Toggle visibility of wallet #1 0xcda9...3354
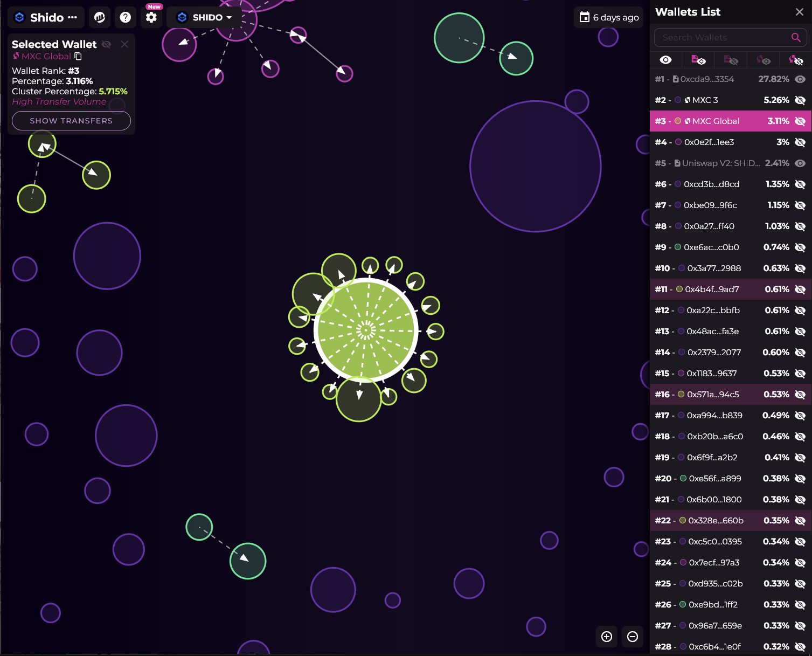 tap(800, 79)
